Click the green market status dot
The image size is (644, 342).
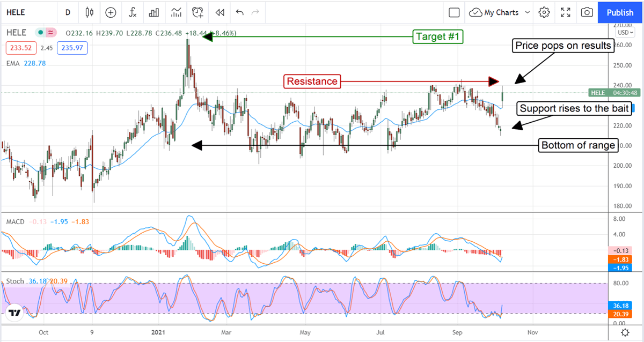tap(41, 33)
